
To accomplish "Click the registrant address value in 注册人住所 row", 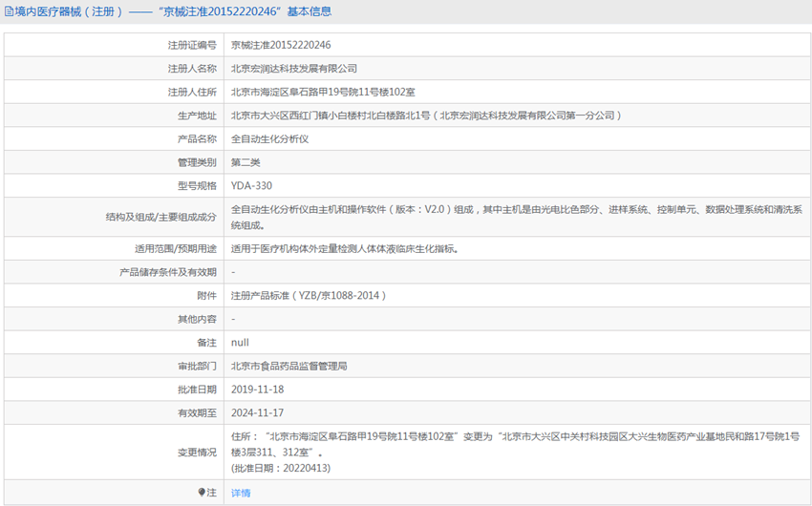I will point(323,92).
